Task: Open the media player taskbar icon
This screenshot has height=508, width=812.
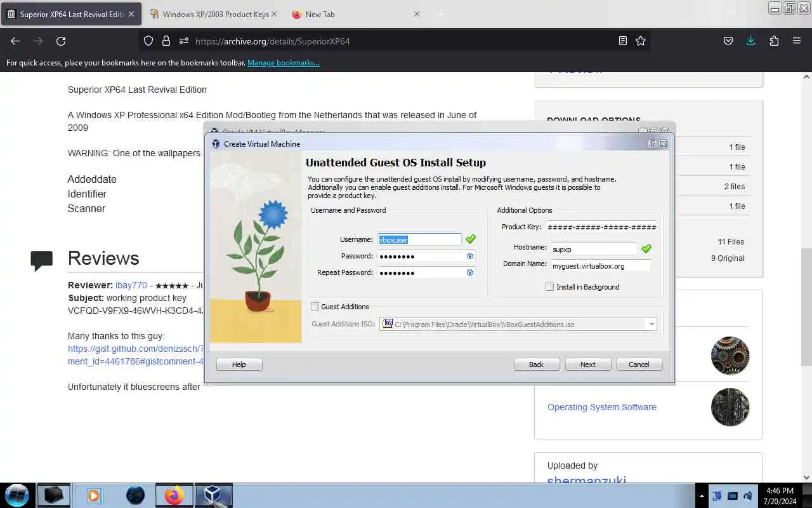Action: (94, 495)
